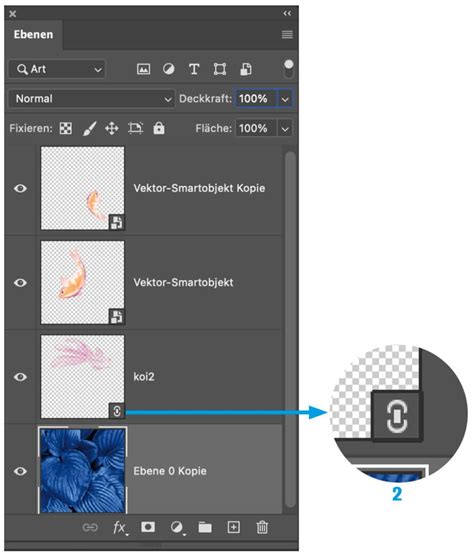The image size is (474, 558).
Task: Filter layers by adjustment layers icon
Action: tap(169, 69)
